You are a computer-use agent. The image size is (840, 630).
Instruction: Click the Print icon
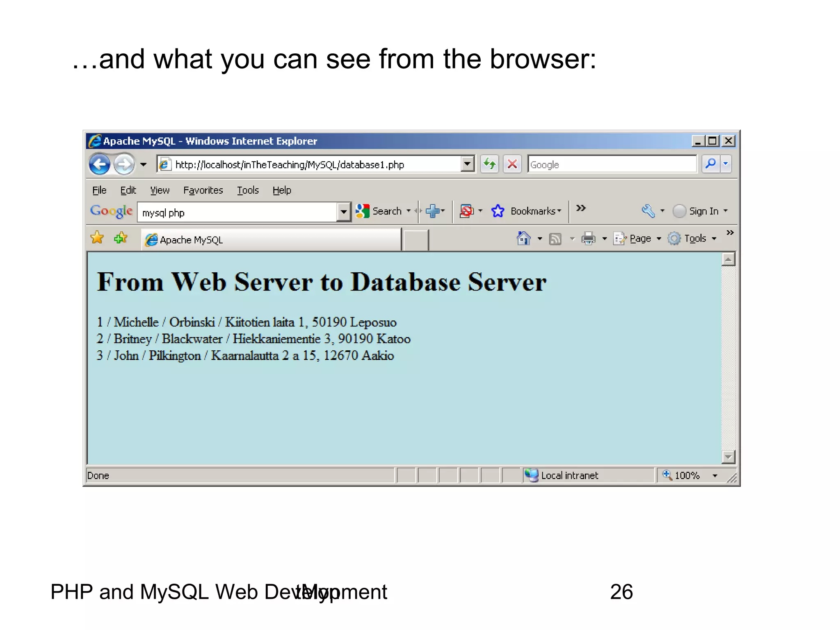pos(588,238)
